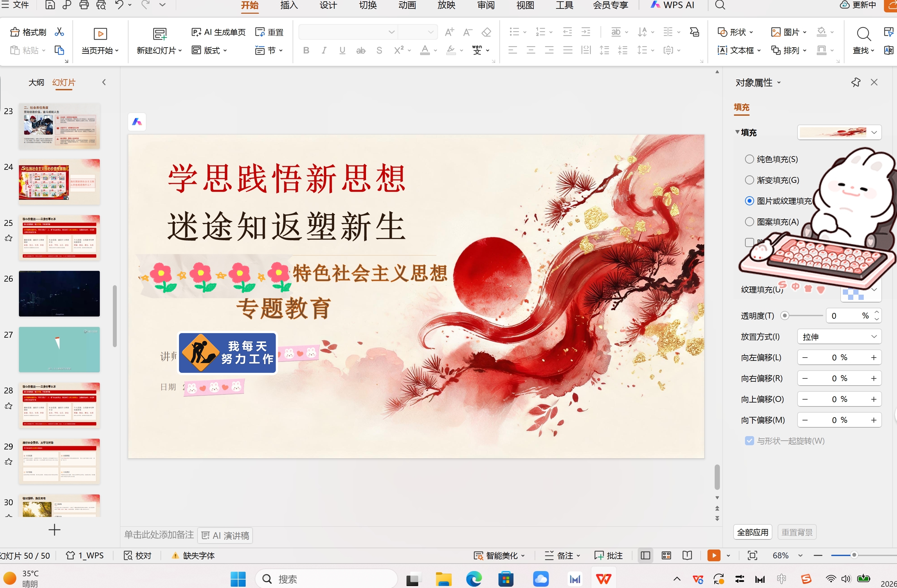Close the 对象属性 panel

pyautogui.click(x=874, y=82)
